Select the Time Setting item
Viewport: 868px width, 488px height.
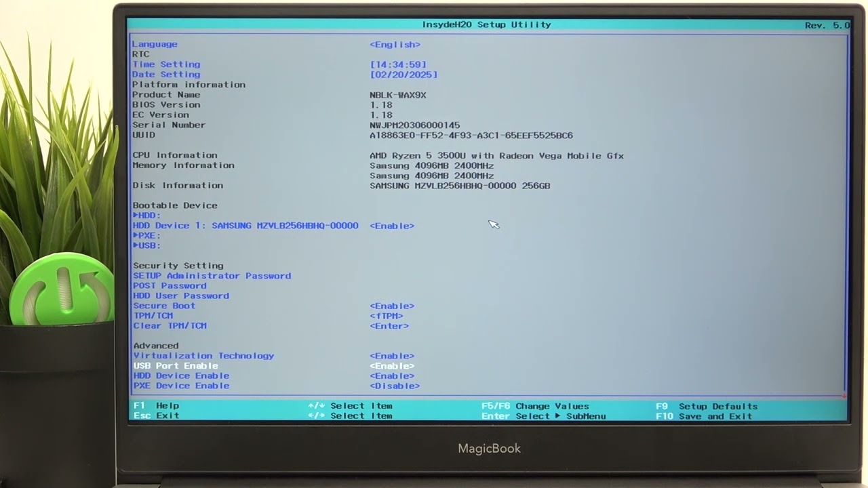[x=166, y=64]
